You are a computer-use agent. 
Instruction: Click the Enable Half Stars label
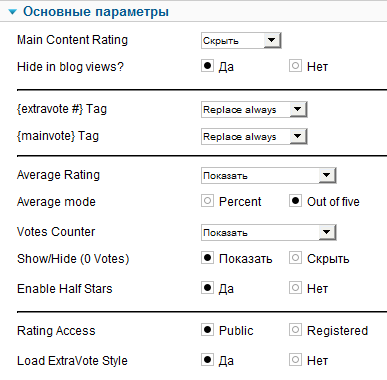click(65, 289)
